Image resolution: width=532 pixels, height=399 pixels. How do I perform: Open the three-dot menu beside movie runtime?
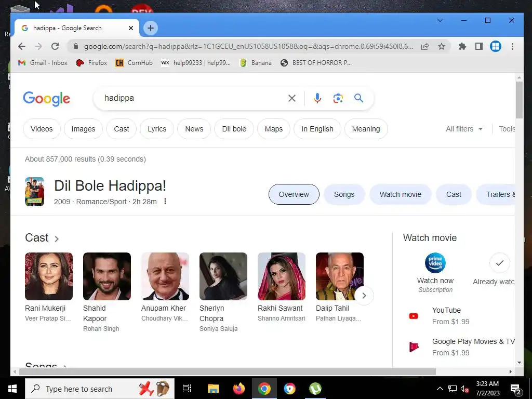click(165, 201)
